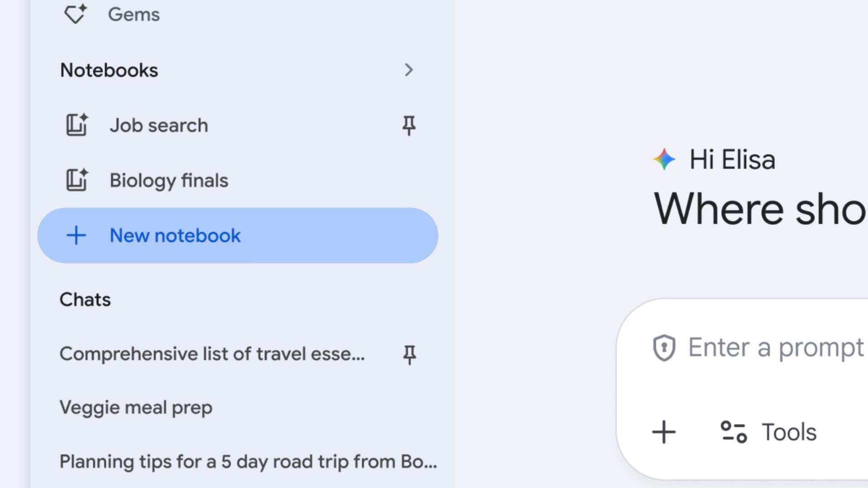Click the Job search notebook icon

click(77, 125)
